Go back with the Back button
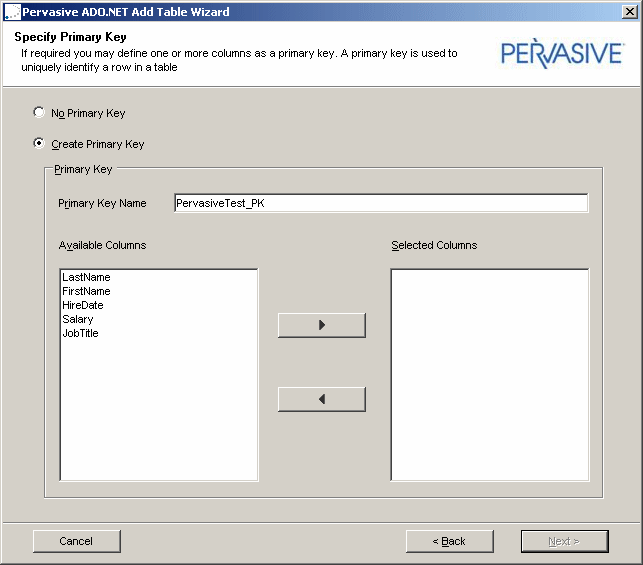 coord(449,541)
